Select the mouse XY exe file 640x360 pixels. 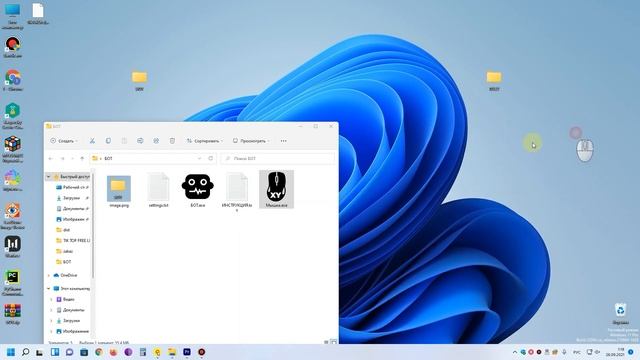click(276, 189)
